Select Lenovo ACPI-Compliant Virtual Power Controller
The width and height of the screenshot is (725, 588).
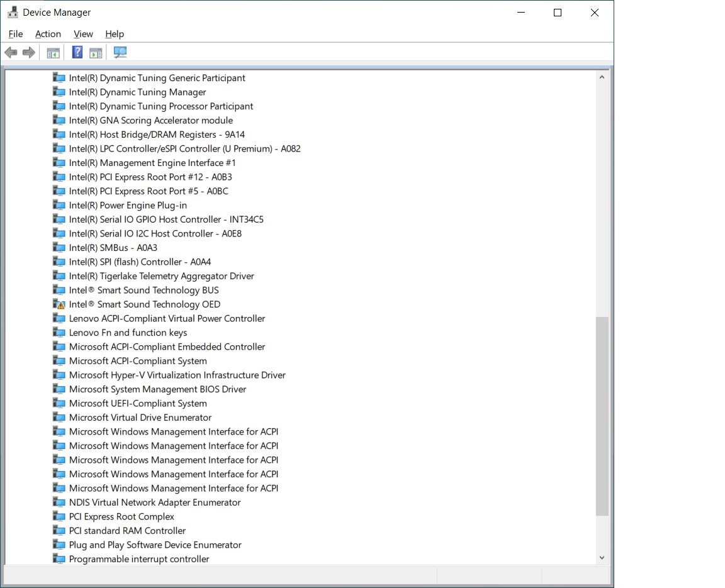pyautogui.click(x=167, y=319)
